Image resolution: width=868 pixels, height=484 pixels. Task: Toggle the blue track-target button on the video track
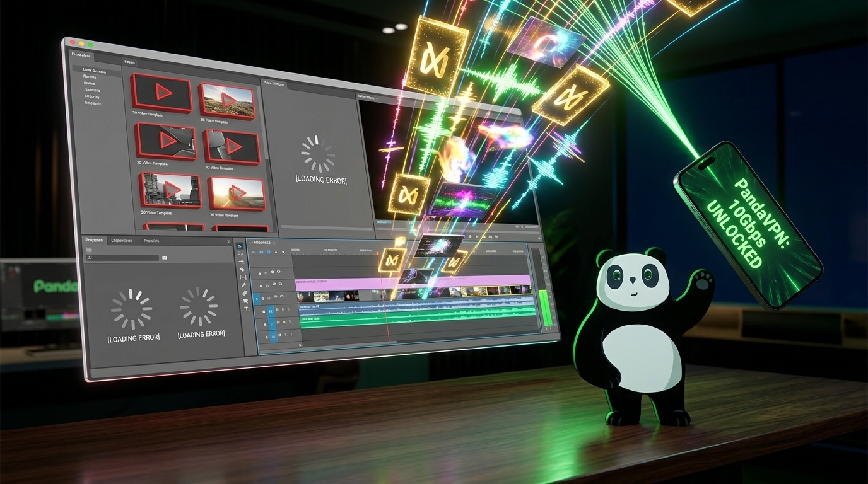tap(257, 299)
